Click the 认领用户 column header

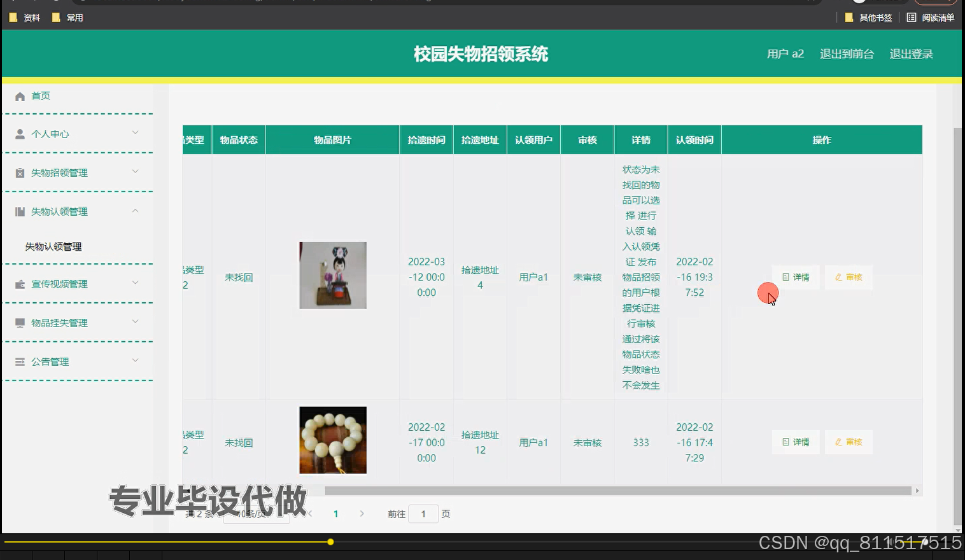[533, 140]
